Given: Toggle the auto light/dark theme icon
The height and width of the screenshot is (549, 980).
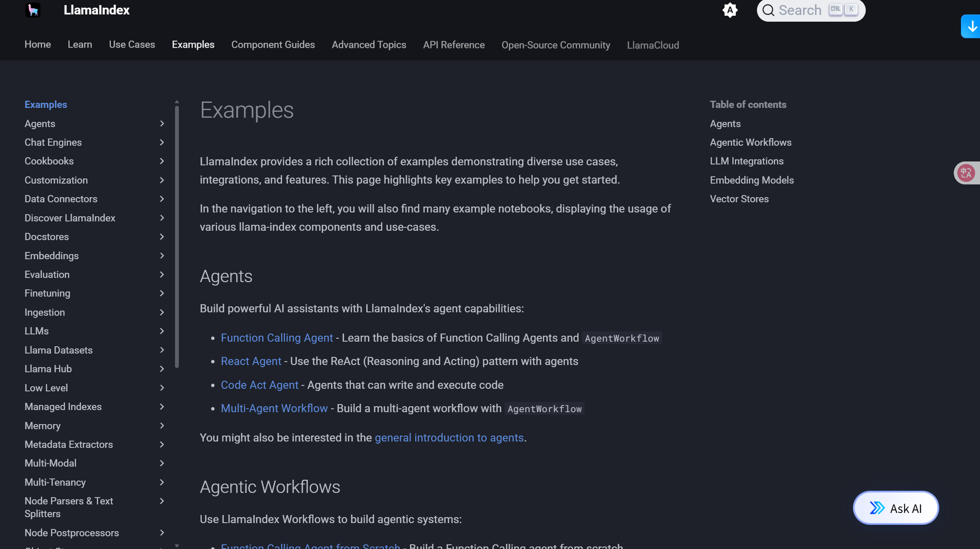Looking at the screenshot, I should (730, 10).
